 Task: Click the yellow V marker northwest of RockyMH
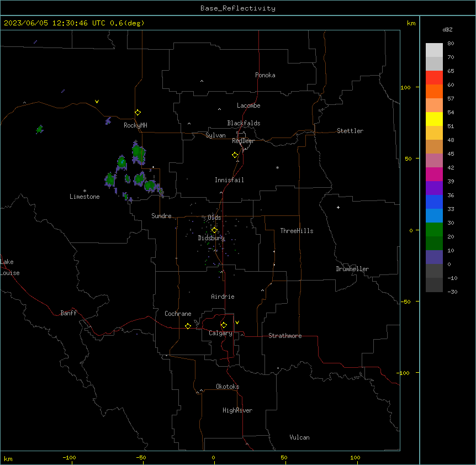click(x=97, y=102)
